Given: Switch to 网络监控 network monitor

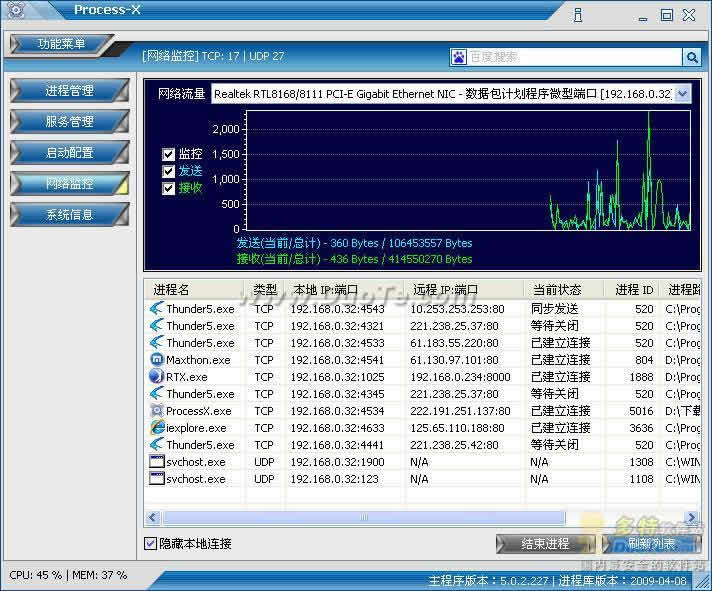Looking at the screenshot, I should coord(69,183).
